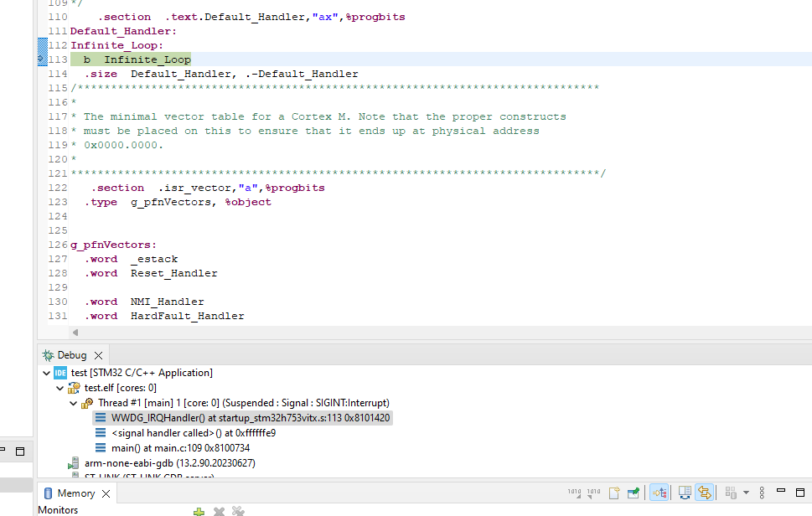812x516 pixels.
Task: Remove all memory monitors
Action: pos(238,511)
